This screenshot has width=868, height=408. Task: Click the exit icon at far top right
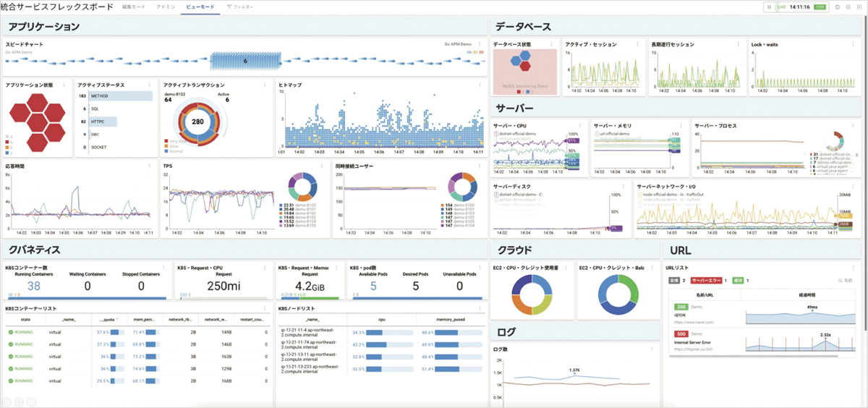[x=859, y=7]
